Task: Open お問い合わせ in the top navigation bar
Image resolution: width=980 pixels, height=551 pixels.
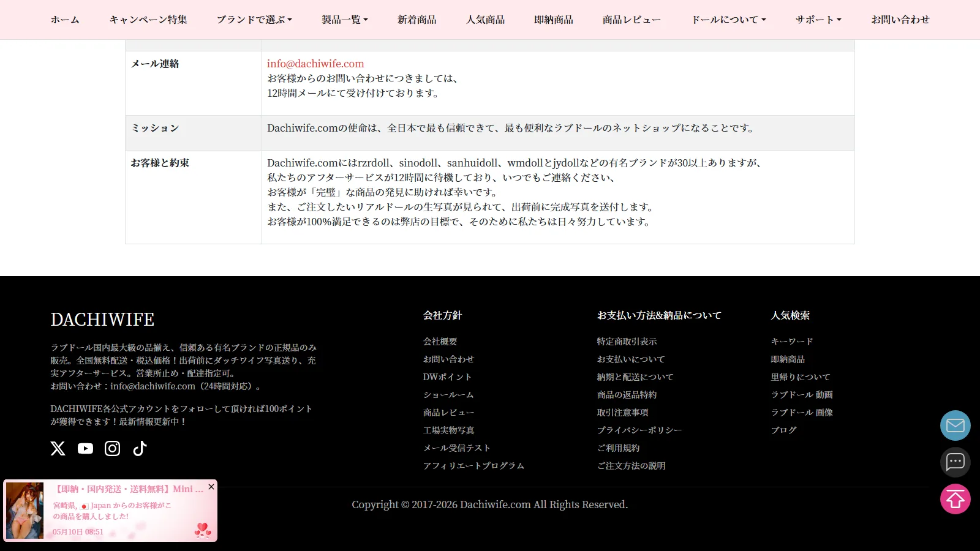Action: [x=900, y=20]
